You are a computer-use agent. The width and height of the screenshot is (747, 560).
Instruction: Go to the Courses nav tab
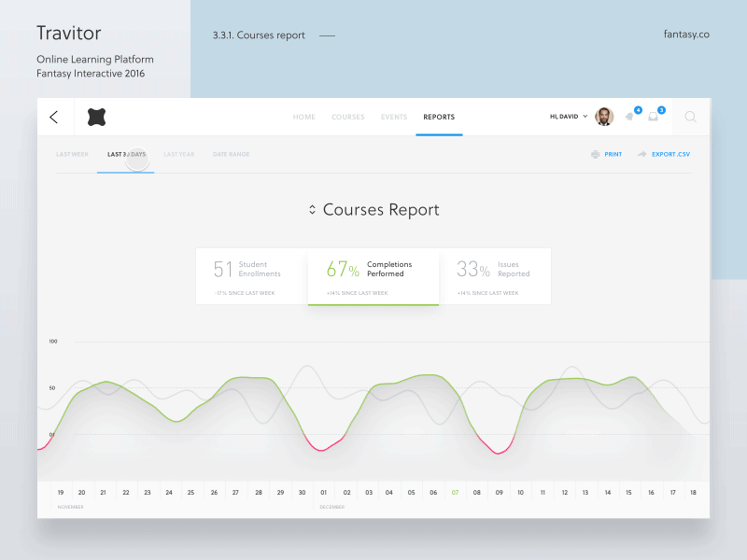coord(348,118)
